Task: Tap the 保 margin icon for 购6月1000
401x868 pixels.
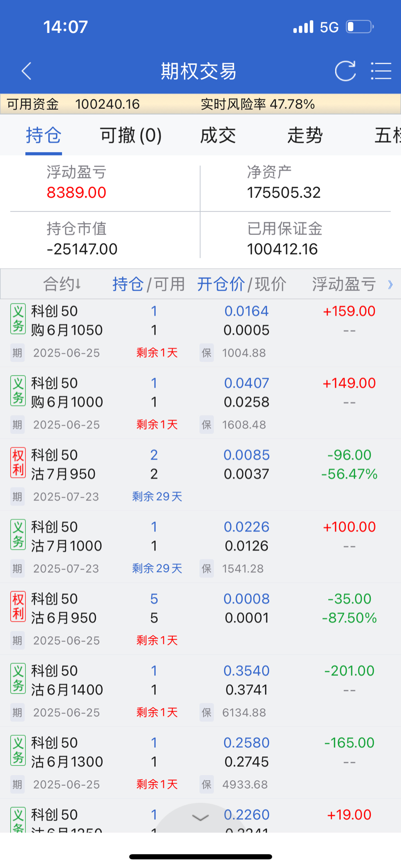Action: pyautogui.click(x=206, y=425)
